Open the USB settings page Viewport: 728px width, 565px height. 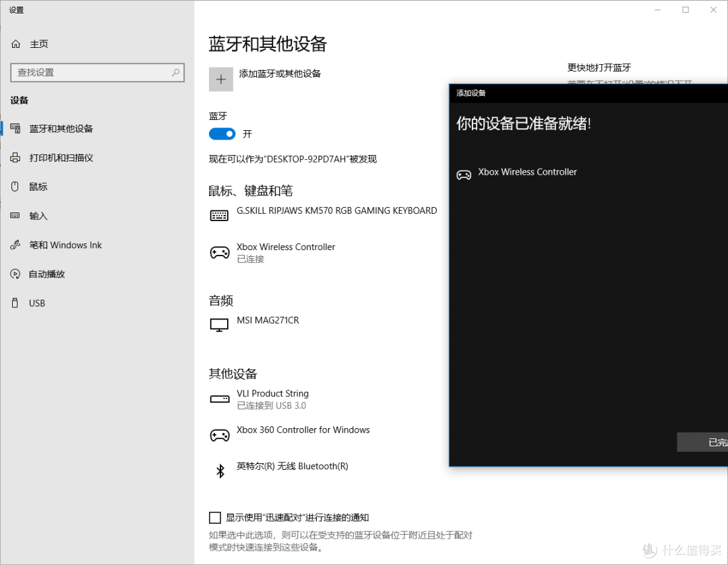point(98,303)
